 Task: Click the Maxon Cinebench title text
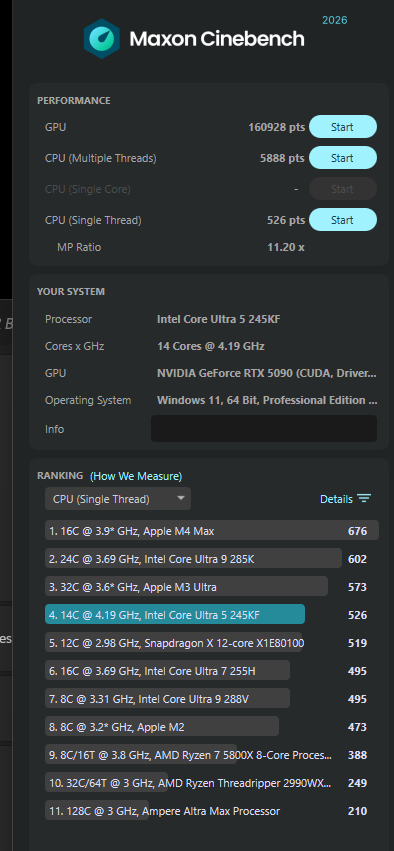pos(217,39)
